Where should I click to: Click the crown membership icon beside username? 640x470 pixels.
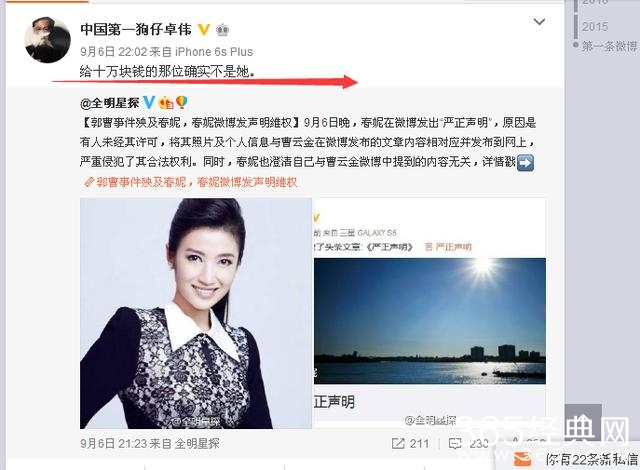point(222,30)
